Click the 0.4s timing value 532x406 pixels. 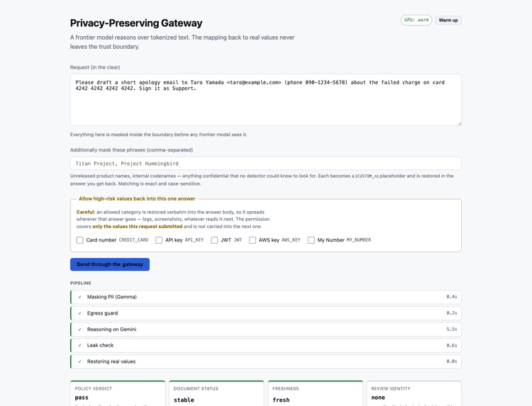pyautogui.click(x=452, y=297)
